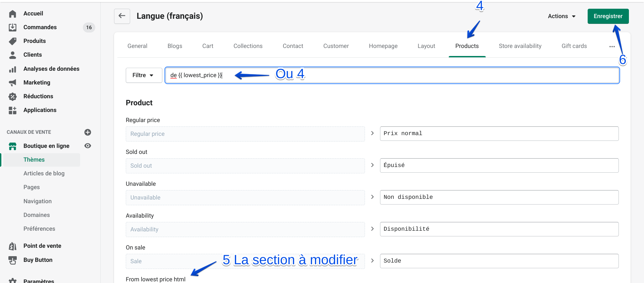The height and width of the screenshot is (283, 644).
Task: Click the Enregistrer save button
Action: 608,16
